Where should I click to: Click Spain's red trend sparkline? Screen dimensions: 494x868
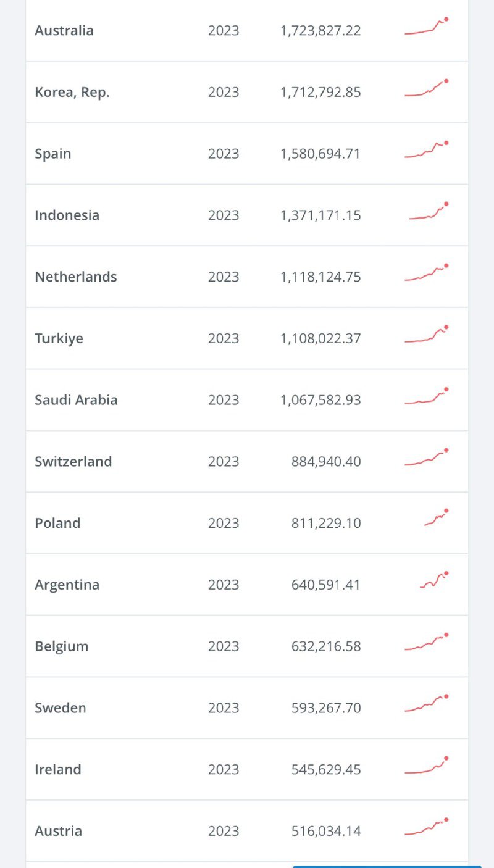(x=427, y=151)
